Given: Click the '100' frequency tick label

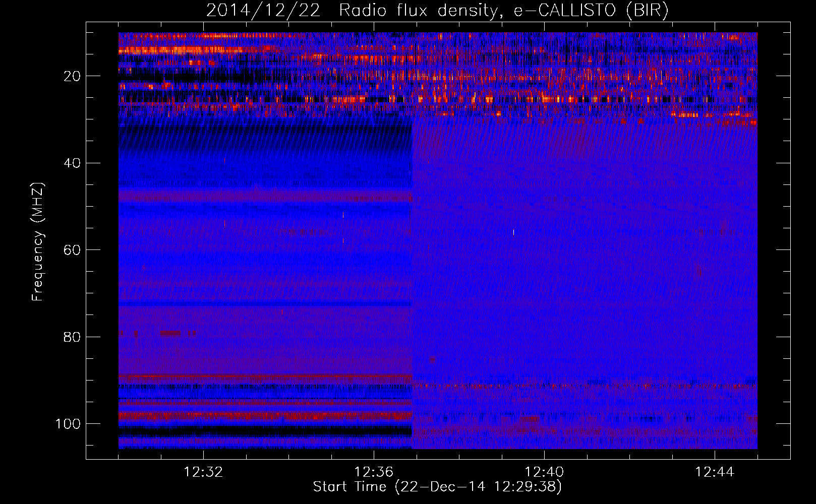Looking at the screenshot, I should (x=68, y=424).
